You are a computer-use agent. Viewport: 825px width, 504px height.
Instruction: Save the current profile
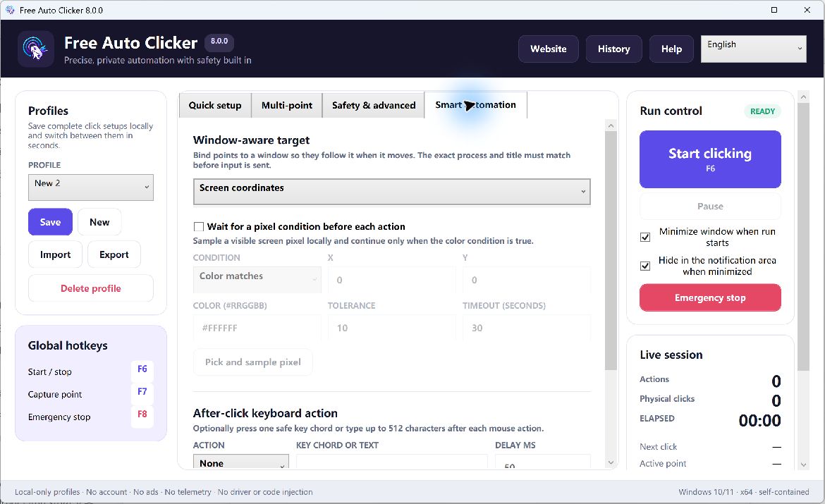(x=51, y=222)
